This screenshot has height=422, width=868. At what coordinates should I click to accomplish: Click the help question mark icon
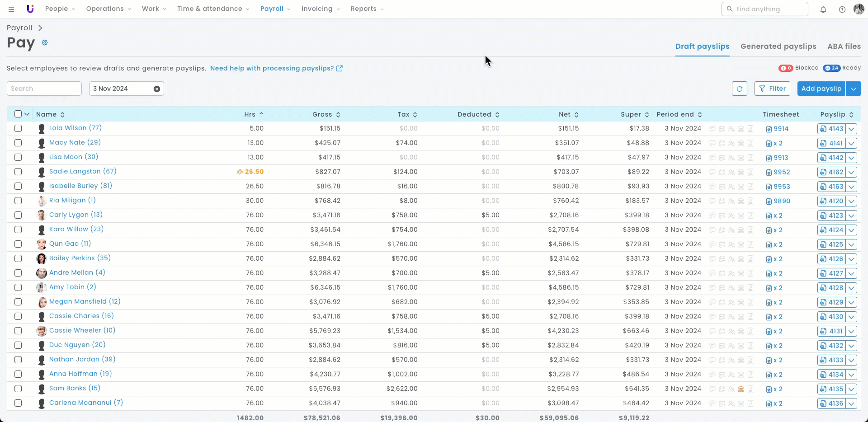click(842, 9)
